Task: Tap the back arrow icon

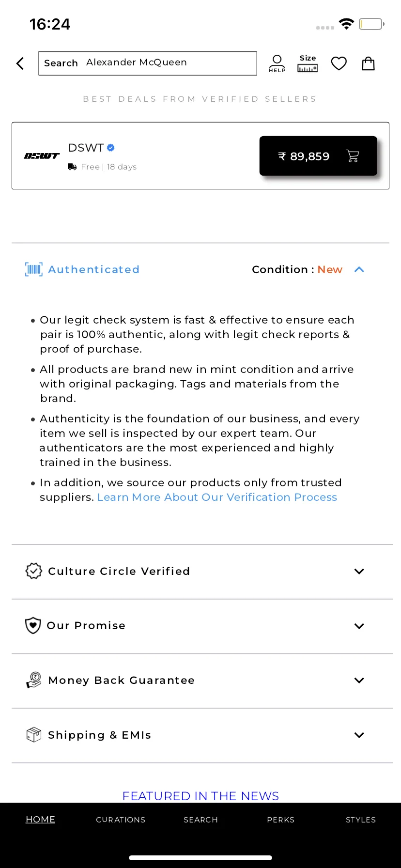Action: point(20,63)
